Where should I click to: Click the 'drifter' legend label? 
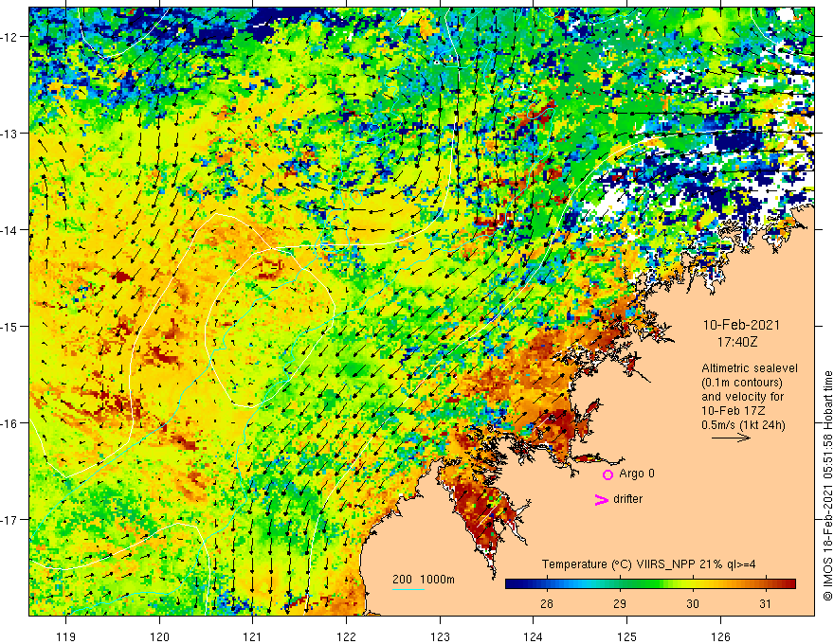coord(627,499)
